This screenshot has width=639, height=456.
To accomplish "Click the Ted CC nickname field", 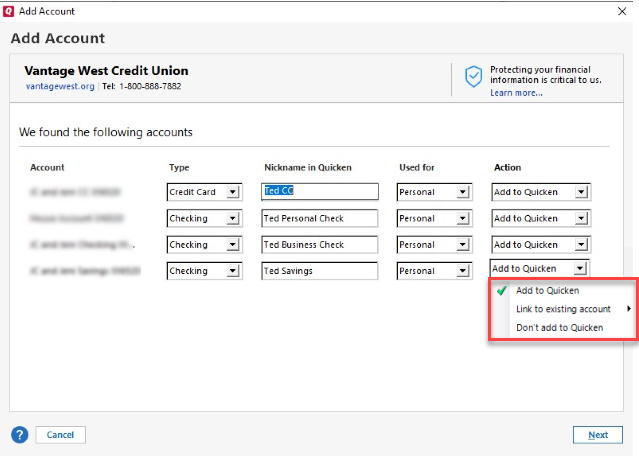I will [320, 192].
